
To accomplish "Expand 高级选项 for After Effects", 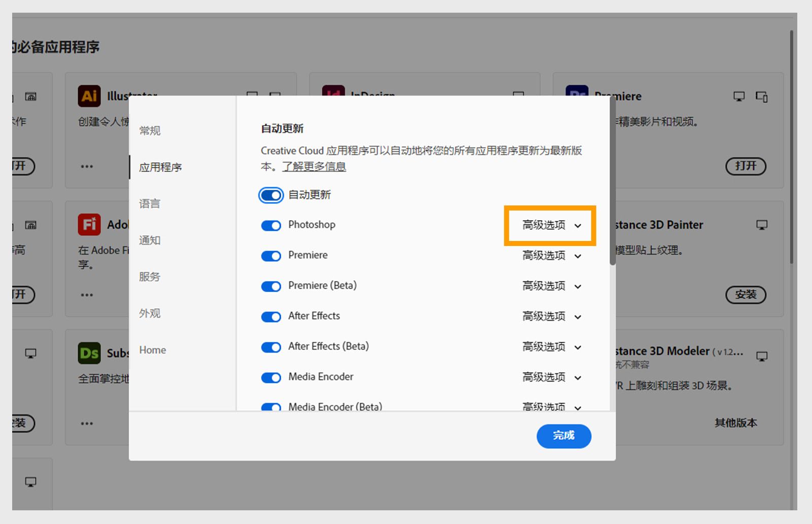I will [x=552, y=317].
